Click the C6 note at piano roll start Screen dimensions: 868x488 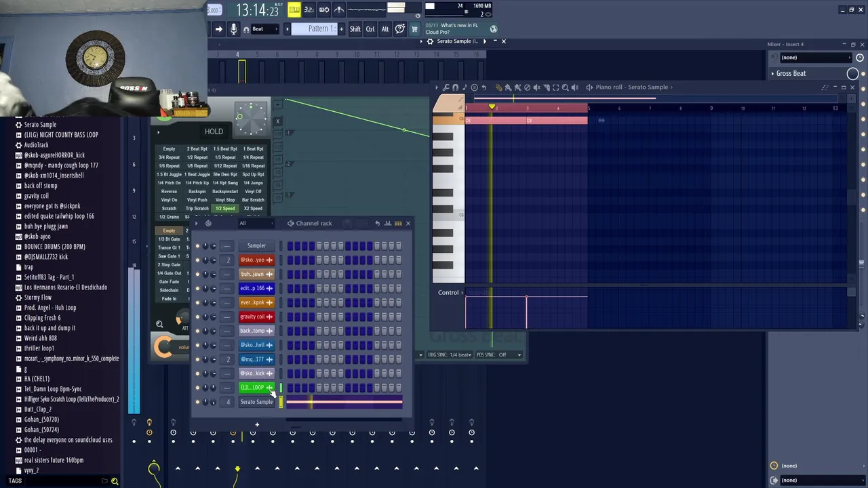(496, 121)
